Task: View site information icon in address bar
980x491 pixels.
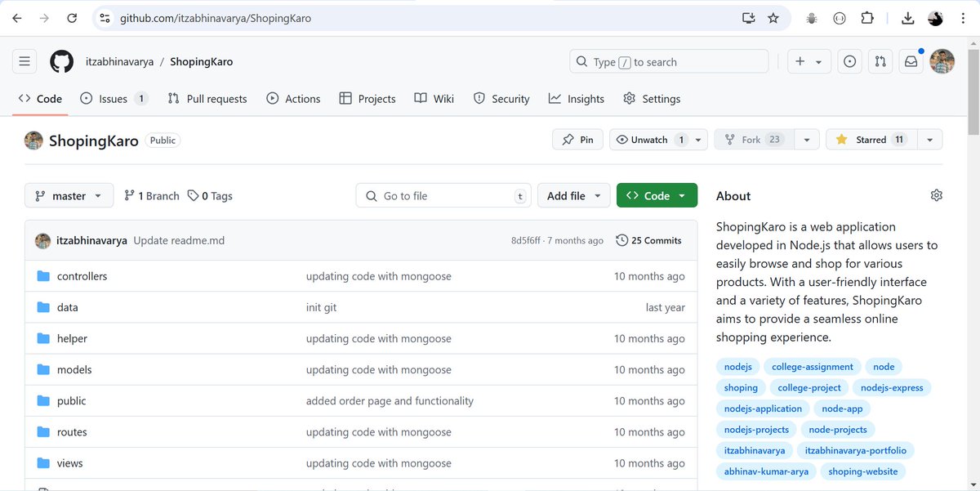Action: tap(104, 18)
